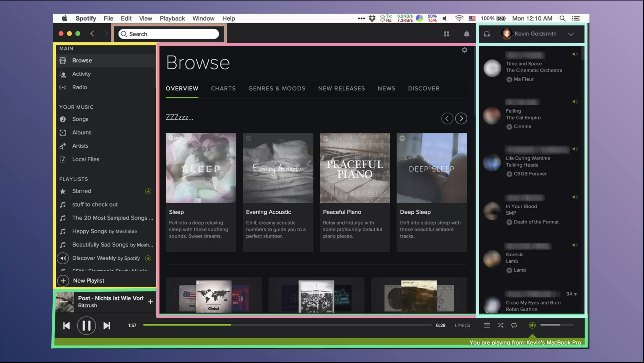644x363 pixels.
Task: Skip to next track
Action: (x=106, y=326)
